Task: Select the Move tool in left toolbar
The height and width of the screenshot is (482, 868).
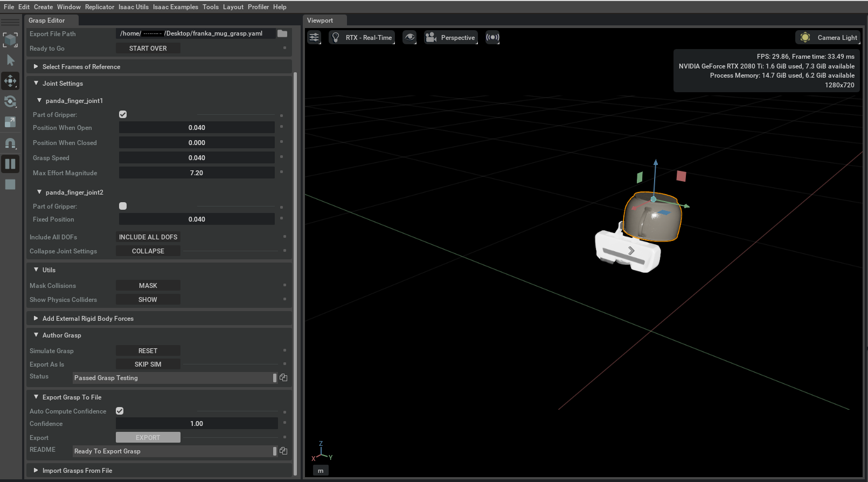Action: pos(10,81)
